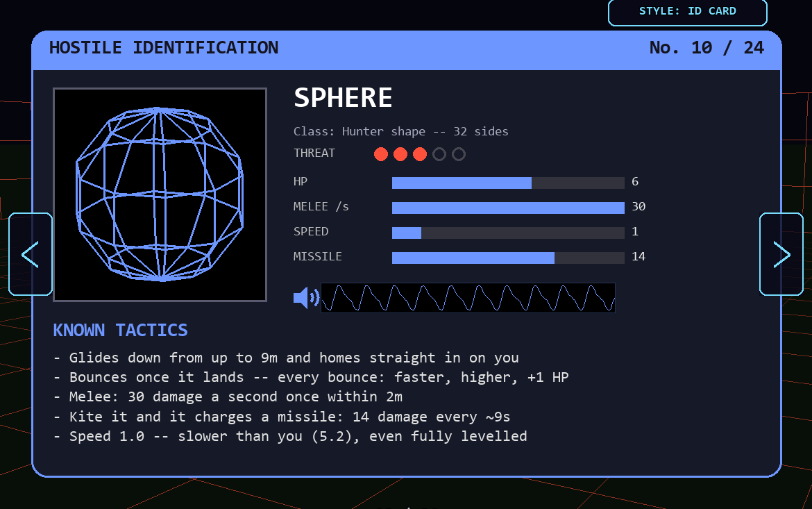The width and height of the screenshot is (812, 509).
Task: Click the HP stat bar
Action: [x=508, y=183]
